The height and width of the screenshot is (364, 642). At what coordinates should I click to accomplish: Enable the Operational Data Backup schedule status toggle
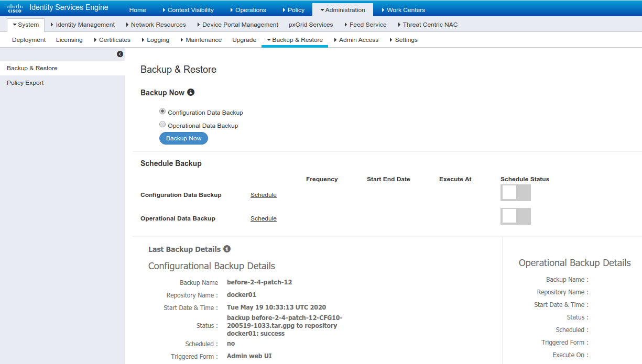click(x=515, y=216)
